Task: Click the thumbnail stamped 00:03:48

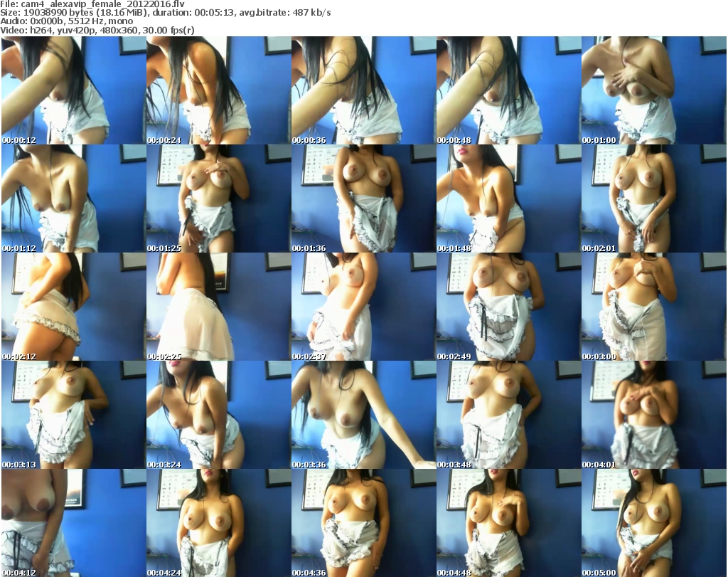Action: click(x=508, y=415)
